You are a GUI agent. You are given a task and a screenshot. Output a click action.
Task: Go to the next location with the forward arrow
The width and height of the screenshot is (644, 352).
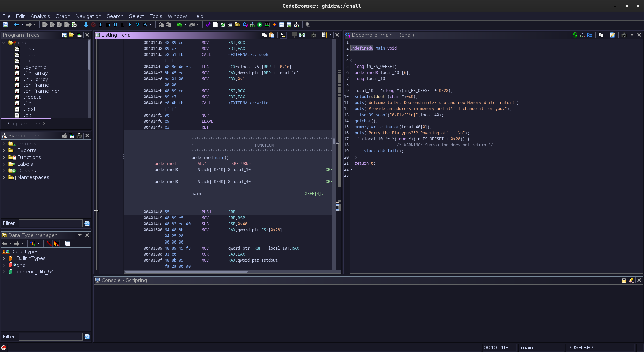click(x=29, y=25)
